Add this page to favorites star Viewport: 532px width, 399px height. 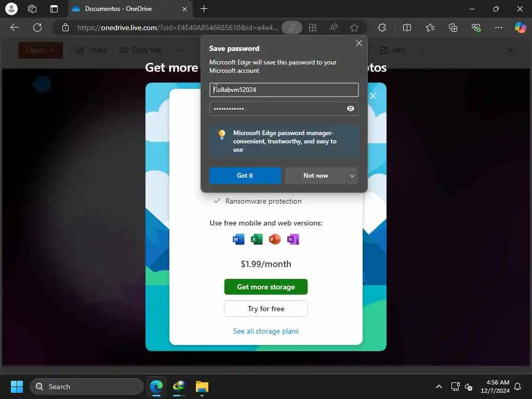354,28
